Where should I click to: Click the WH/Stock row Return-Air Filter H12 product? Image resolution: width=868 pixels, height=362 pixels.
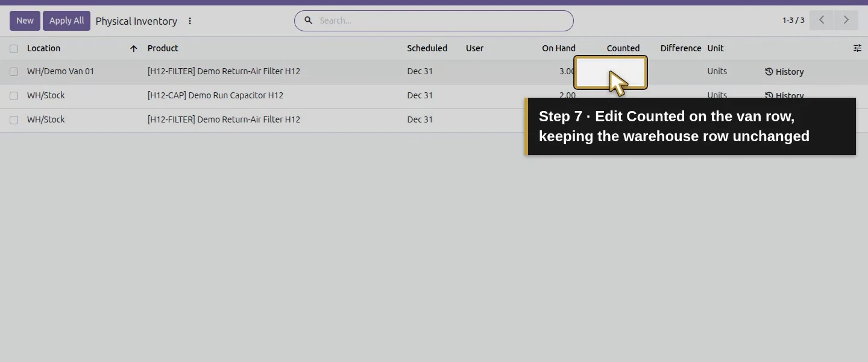point(224,119)
